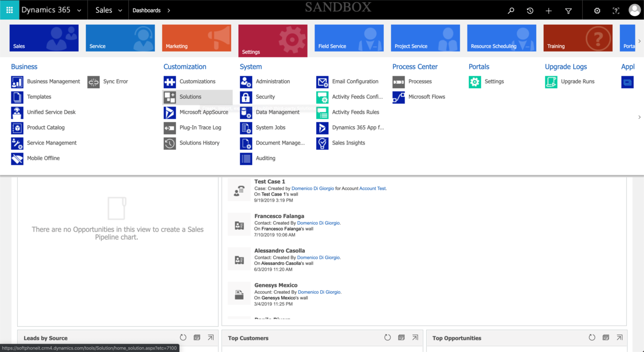This screenshot has height=352, width=644.
Task: Click the Mobile Offline icon
Action: [18, 159]
